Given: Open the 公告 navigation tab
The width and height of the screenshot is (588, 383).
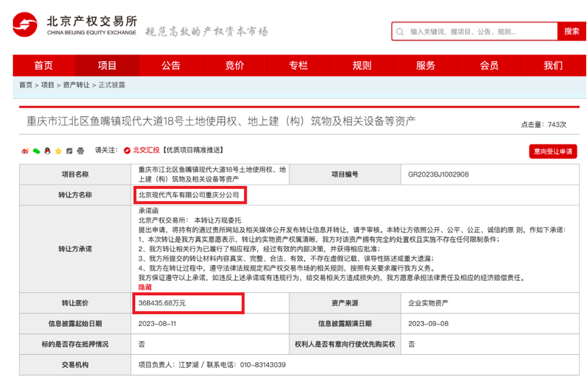Looking at the screenshot, I should click(x=171, y=66).
